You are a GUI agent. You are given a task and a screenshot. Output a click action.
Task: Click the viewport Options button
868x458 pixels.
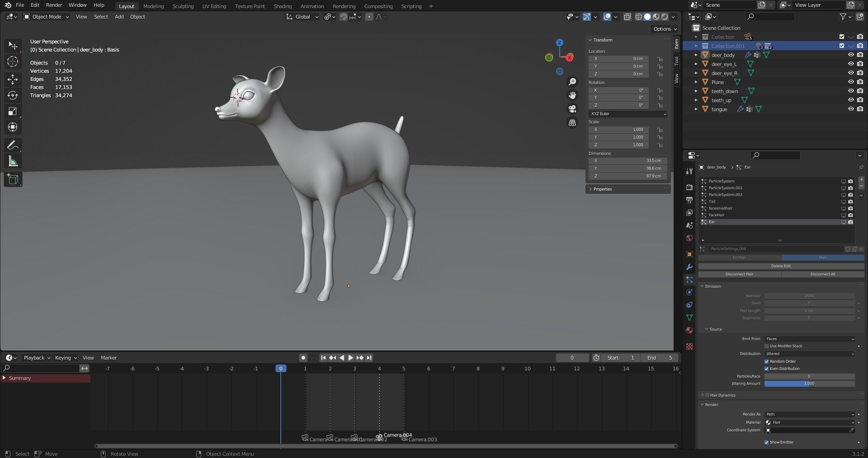coord(665,29)
